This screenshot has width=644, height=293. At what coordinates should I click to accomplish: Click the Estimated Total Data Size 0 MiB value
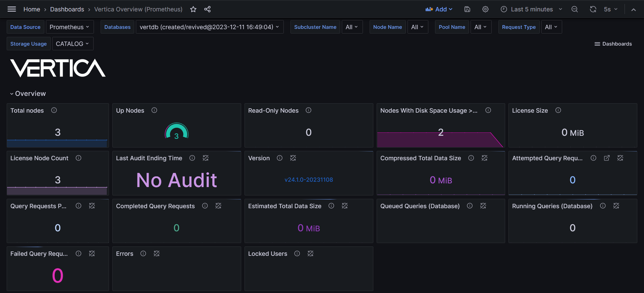coord(309,228)
